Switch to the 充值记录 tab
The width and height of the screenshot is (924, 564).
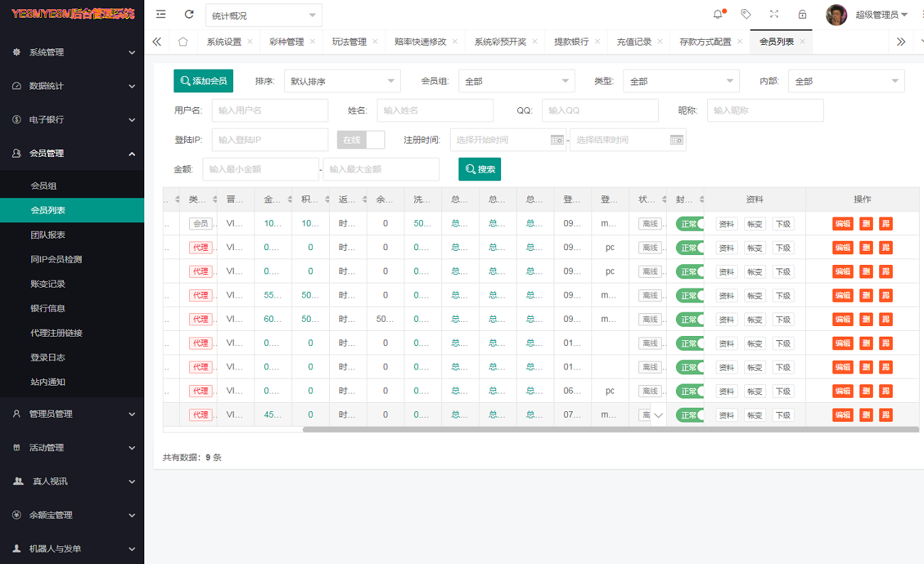(x=634, y=42)
